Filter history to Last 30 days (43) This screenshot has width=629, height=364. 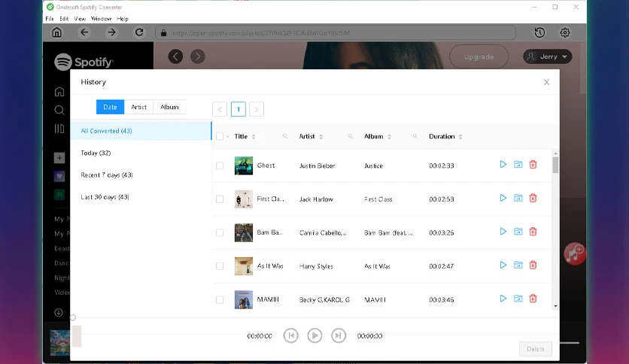141,197
